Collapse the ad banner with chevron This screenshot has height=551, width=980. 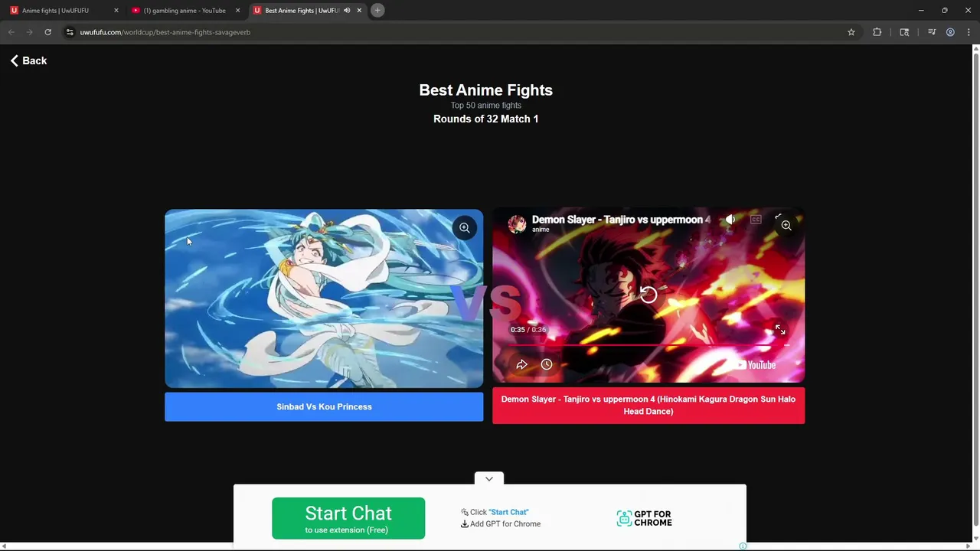point(489,478)
